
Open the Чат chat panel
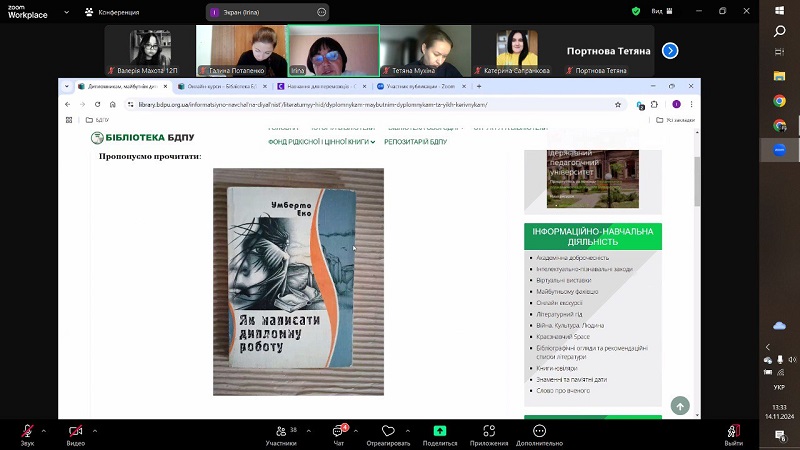(339, 435)
